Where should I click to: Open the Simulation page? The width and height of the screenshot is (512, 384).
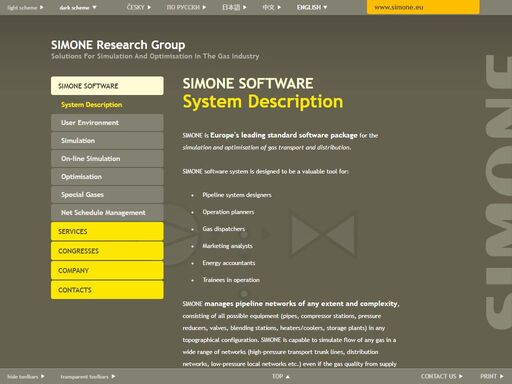coord(107,141)
